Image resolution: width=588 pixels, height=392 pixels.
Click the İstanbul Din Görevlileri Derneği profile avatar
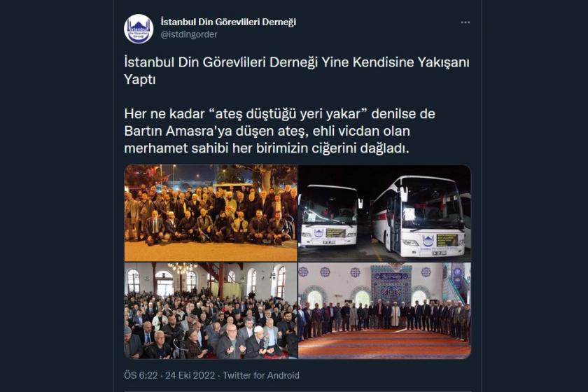click(x=139, y=29)
